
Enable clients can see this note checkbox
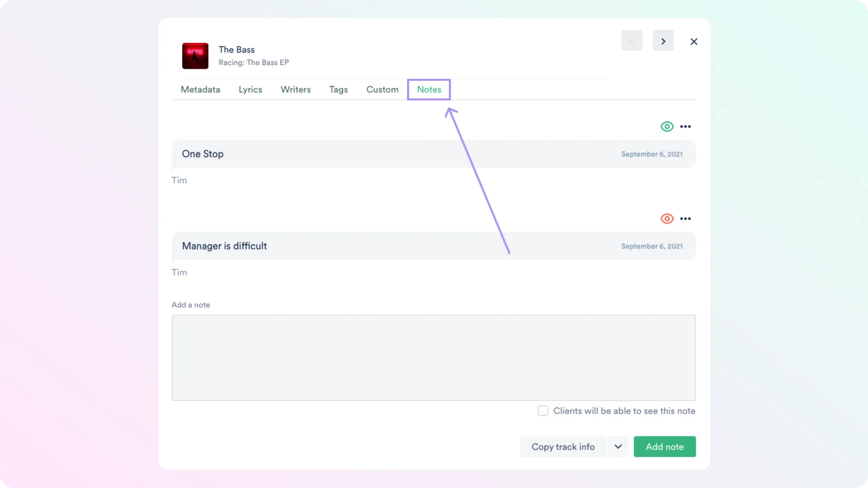(543, 411)
